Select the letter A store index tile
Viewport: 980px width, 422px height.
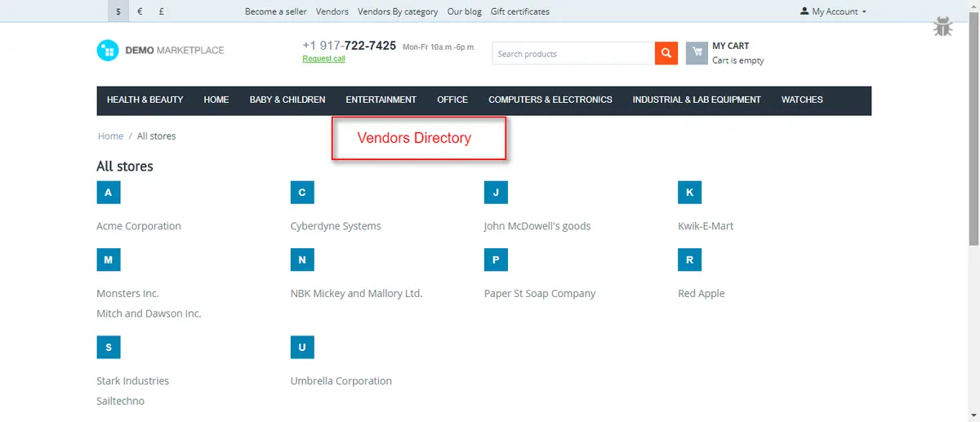108,193
